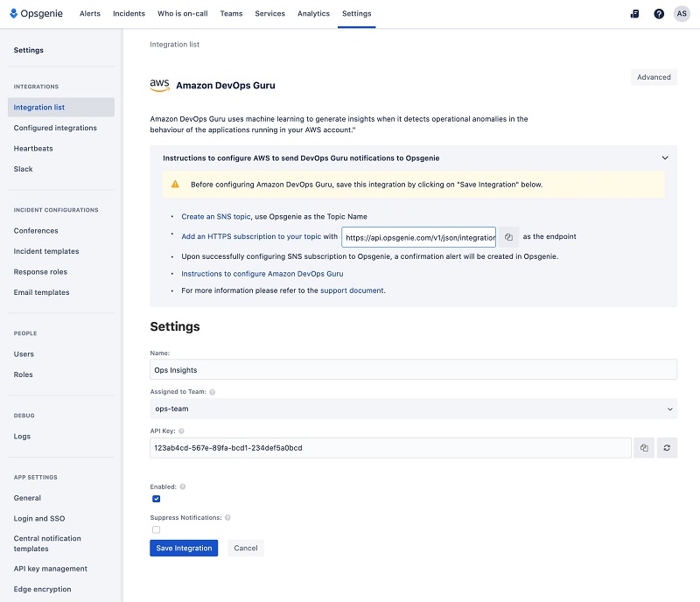Select the Settings top menu item
The height and width of the screenshot is (602, 700).
tap(357, 13)
